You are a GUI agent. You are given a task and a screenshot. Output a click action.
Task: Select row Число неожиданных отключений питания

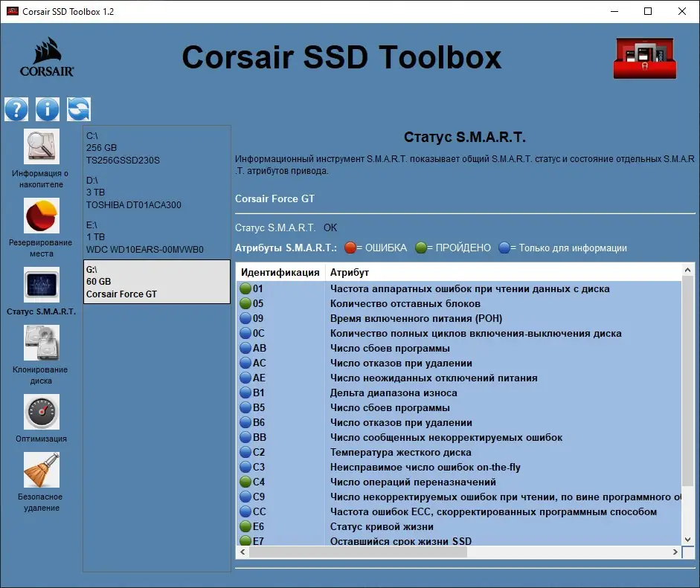click(459, 378)
